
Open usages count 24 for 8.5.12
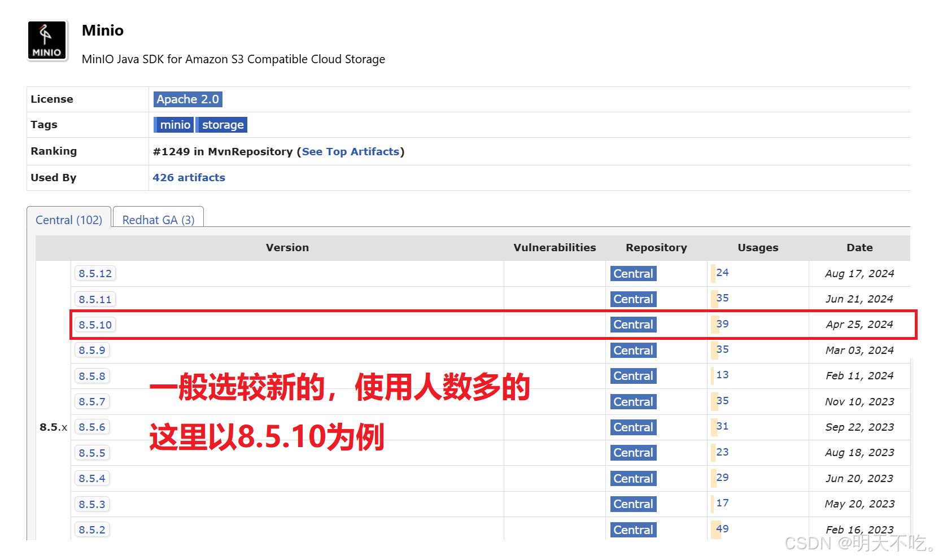tap(722, 272)
